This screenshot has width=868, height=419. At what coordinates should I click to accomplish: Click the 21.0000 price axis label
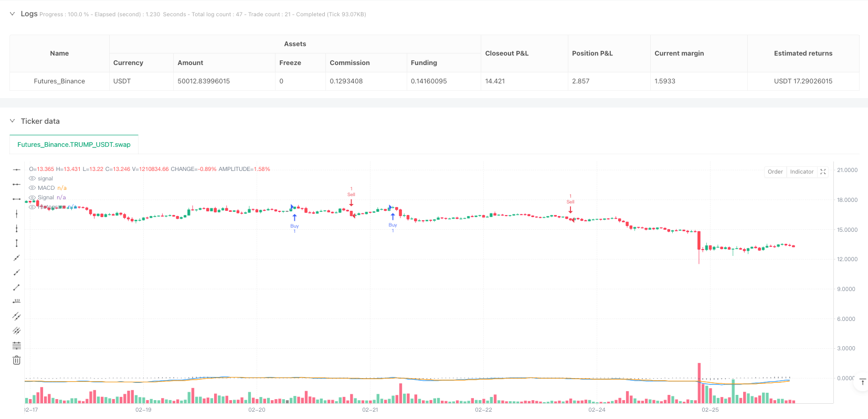click(847, 170)
